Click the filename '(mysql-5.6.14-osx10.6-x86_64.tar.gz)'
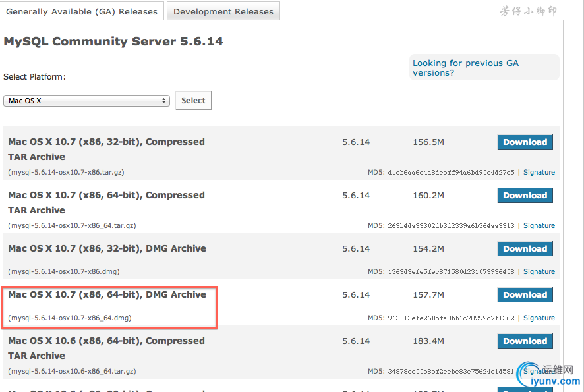584x392 pixels. 72,371
